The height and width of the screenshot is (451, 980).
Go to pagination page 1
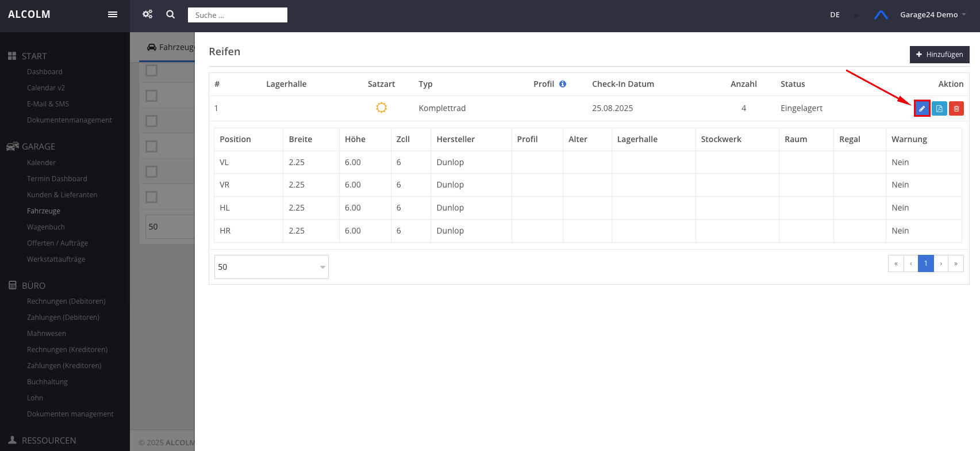tap(925, 263)
